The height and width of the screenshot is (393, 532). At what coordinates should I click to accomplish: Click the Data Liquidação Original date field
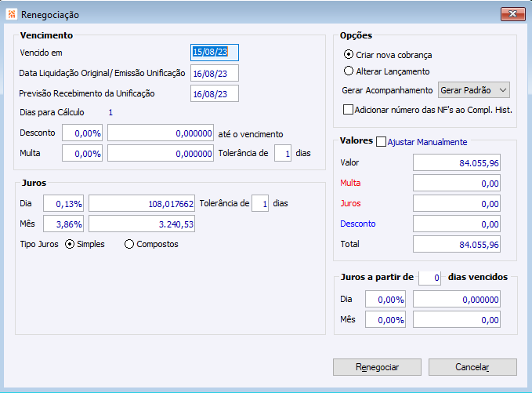click(215, 73)
